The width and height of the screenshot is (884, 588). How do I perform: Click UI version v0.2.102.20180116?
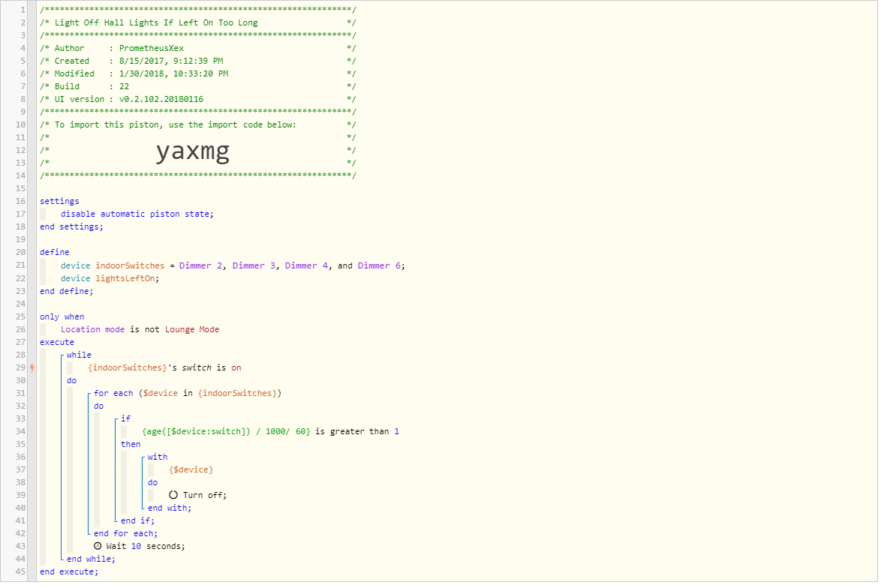161,99
